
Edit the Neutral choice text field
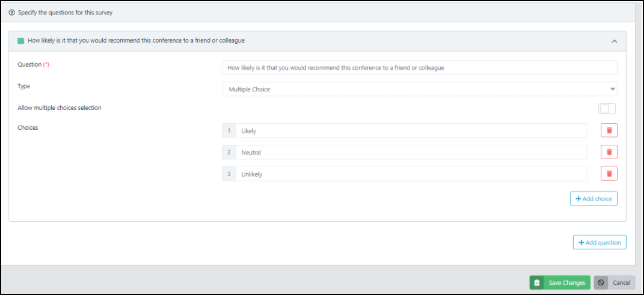[x=411, y=152]
